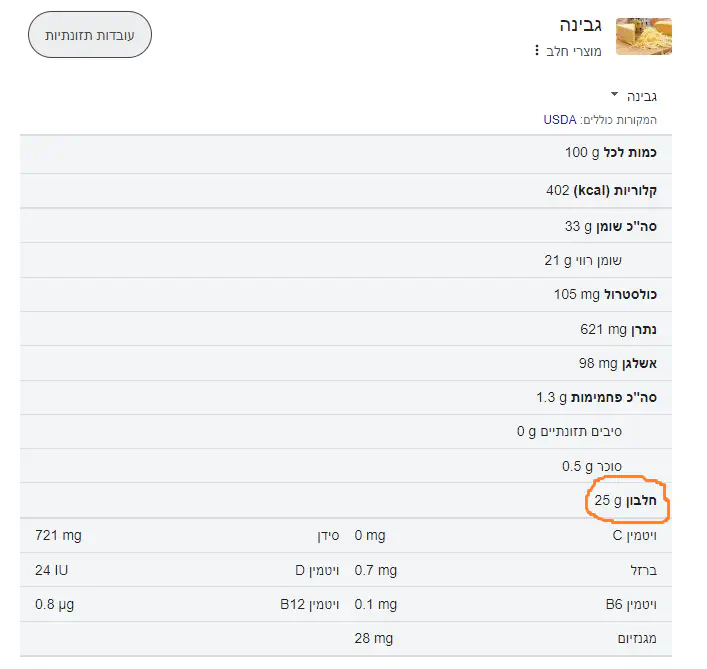Click the מוצרי חלב subtitle text
Screen dimensions: 707x669
574,50
